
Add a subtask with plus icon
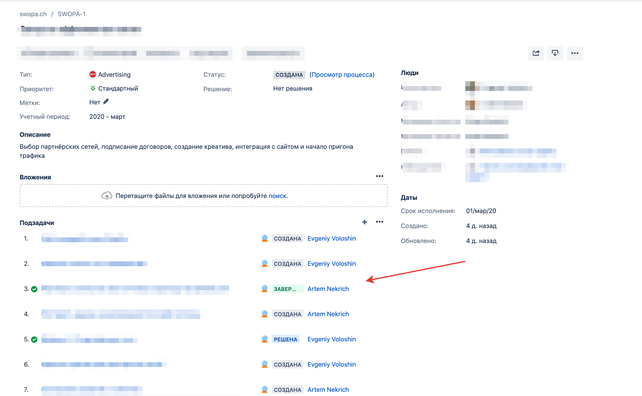point(364,222)
